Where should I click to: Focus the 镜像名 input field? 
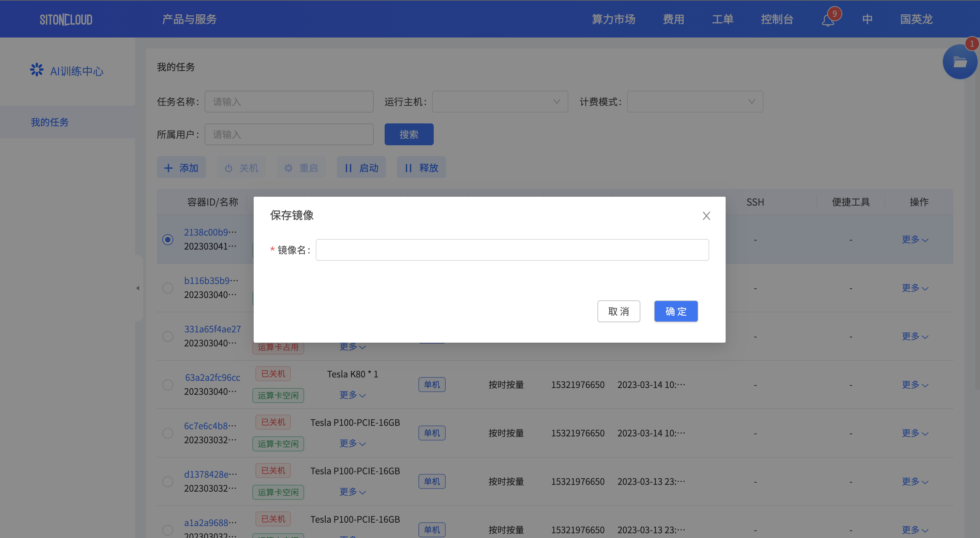(x=512, y=250)
